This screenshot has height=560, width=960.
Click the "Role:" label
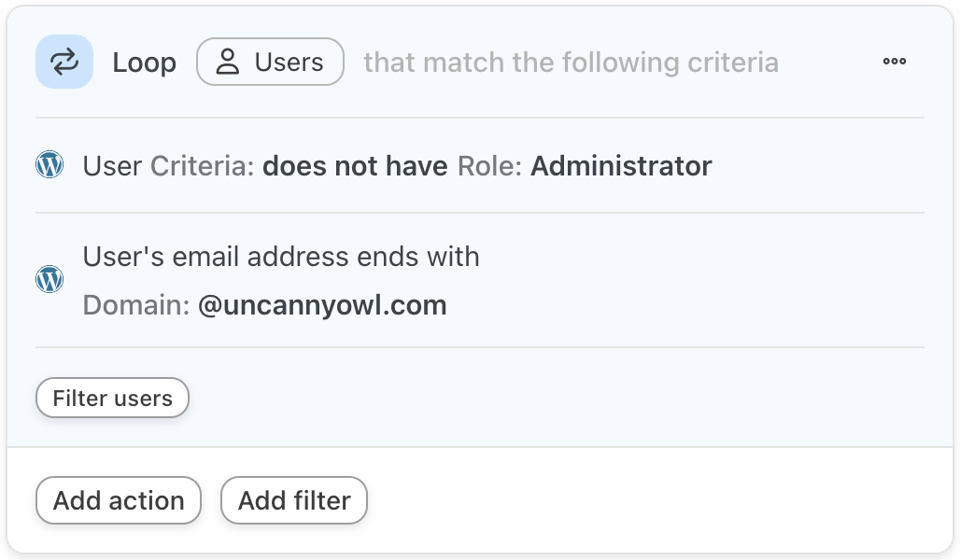click(489, 166)
